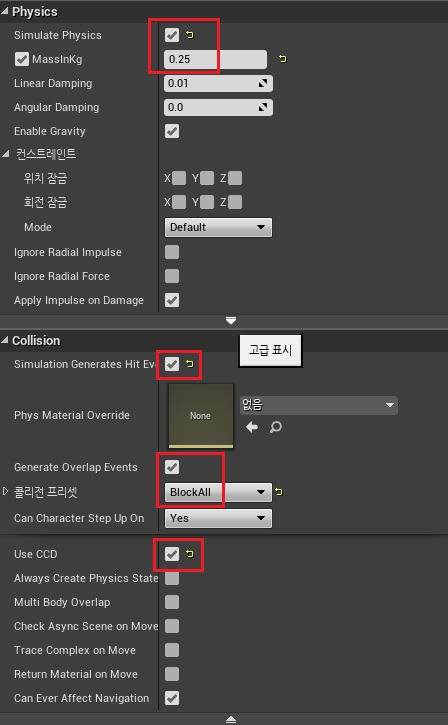Reset Simulation Generates Hit Events to default
The width and height of the screenshot is (448, 725).
(x=190, y=364)
